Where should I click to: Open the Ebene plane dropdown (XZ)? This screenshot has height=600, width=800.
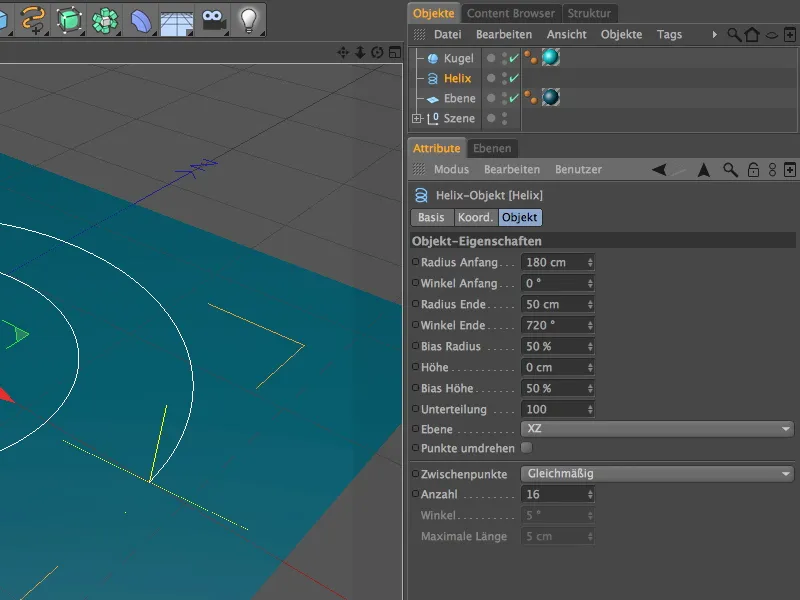(657, 429)
